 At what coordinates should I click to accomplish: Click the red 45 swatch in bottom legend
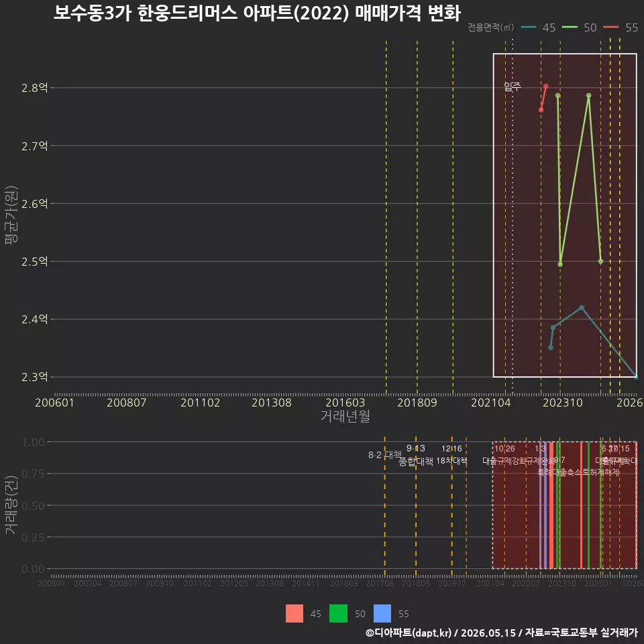point(294,613)
